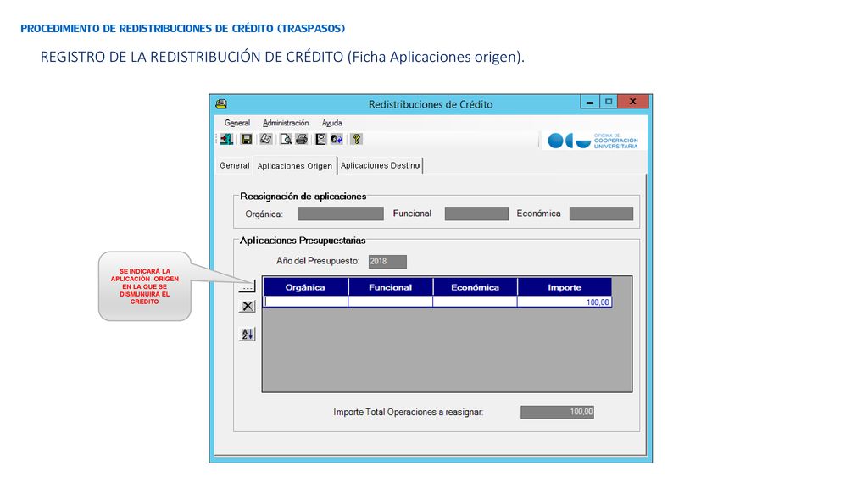The image size is (868, 488).
Task: Click the Económica column header
Action: pyautogui.click(x=475, y=287)
